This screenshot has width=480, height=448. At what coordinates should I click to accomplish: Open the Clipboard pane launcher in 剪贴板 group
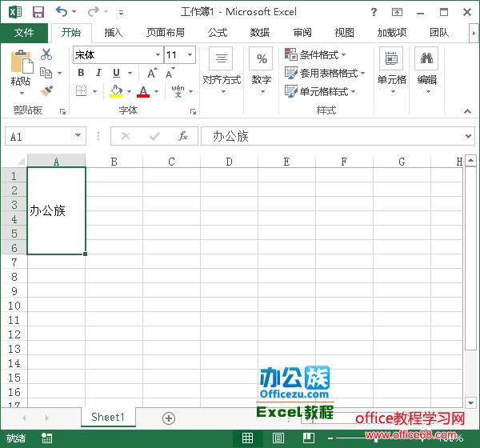(62, 112)
